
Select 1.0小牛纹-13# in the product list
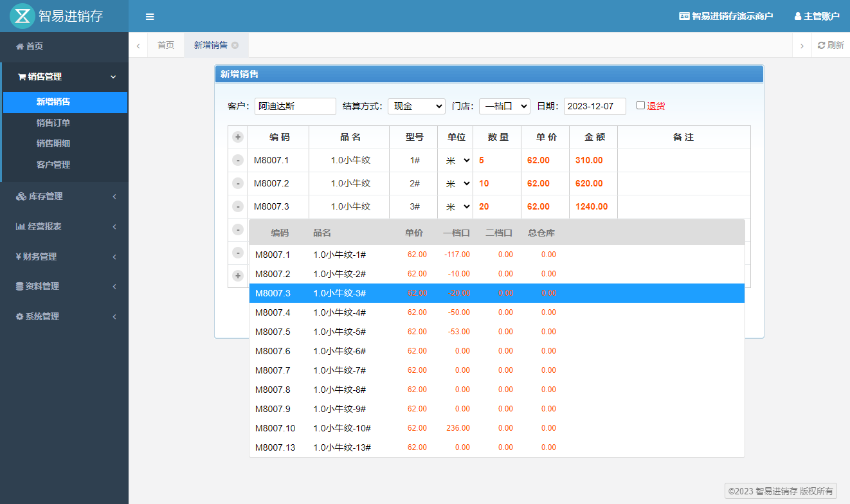496,447
